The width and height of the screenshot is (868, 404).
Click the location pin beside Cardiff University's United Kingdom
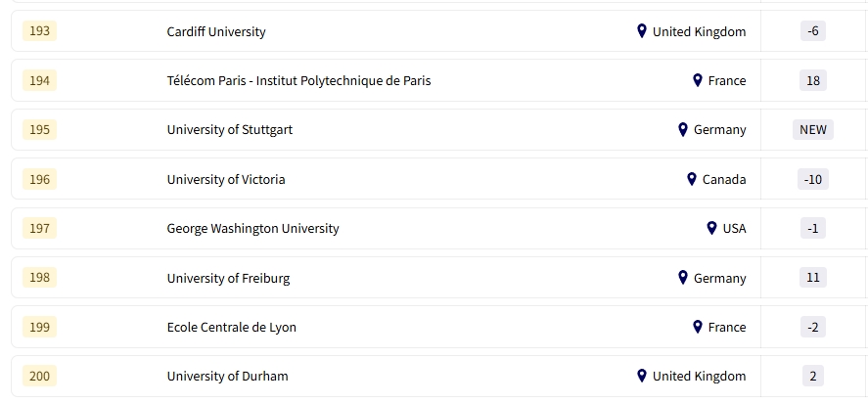(642, 31)
